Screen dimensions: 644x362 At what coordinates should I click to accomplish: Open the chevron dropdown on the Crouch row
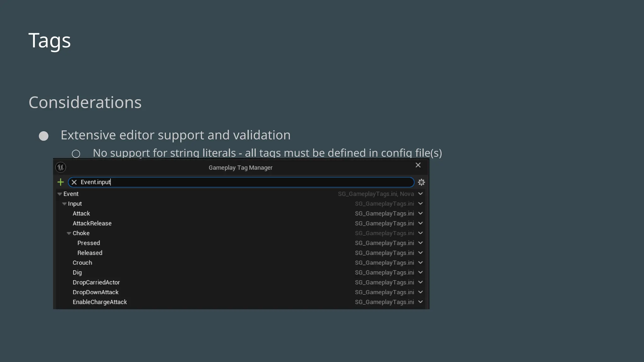pyautogui.click(x=420, y=262)
